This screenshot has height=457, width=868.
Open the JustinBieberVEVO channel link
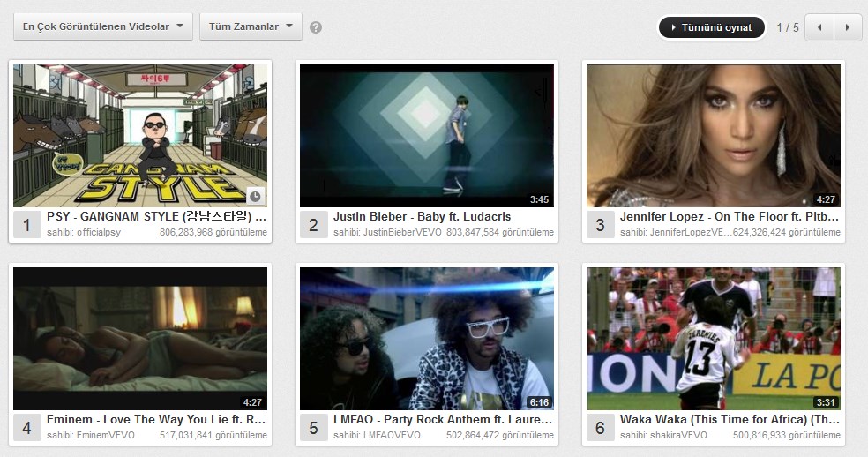point(402,232)
